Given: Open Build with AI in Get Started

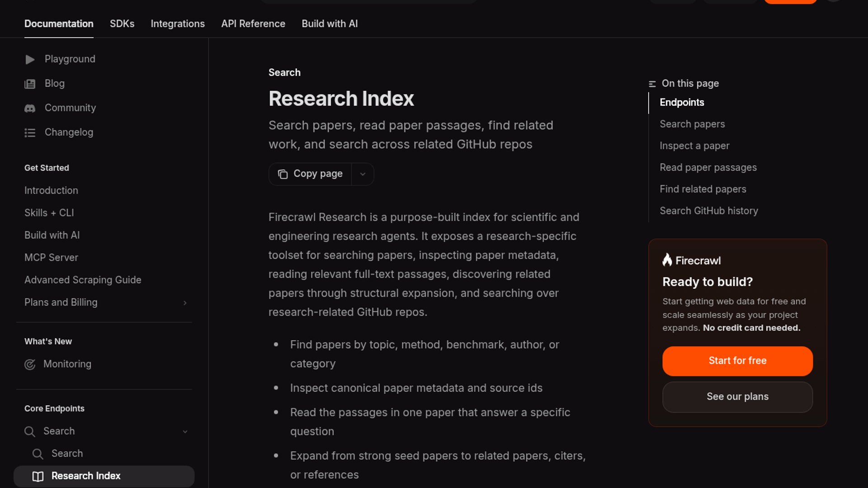Looking at the screenshot, I should pyautogui.click(x=52, y=235).
